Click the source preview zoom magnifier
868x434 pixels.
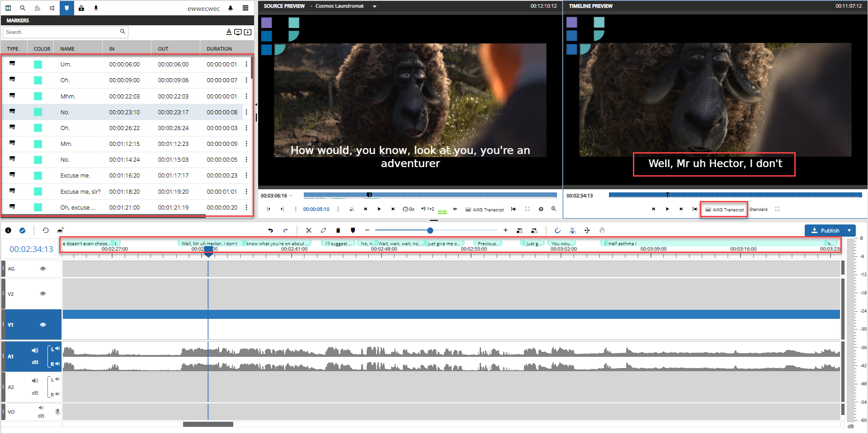coord(553,209)
